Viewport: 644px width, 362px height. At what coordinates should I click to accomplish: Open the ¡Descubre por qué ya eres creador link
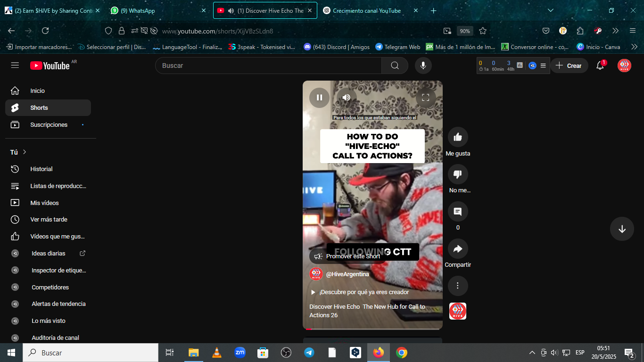coord(360,292)
